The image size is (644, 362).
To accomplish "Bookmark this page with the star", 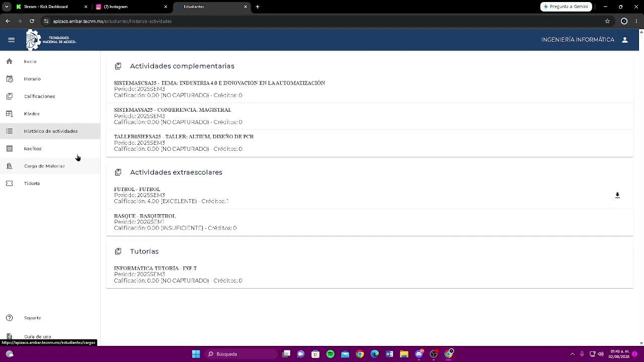I will pos(607,21).
